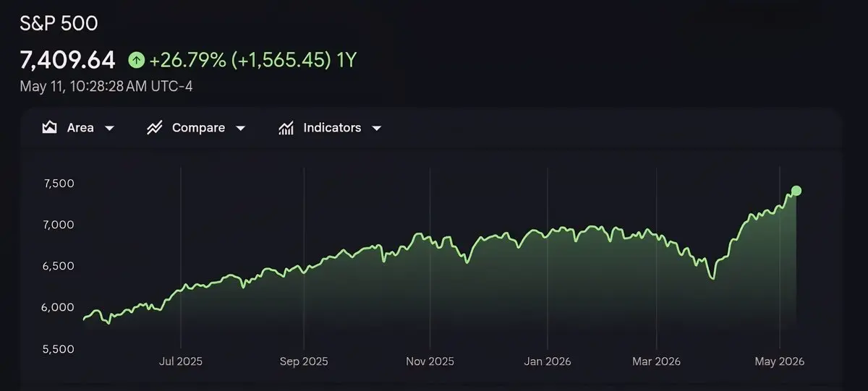Open the Compare menu label
The width and height of the screenshot is (868, 391).
198,128
